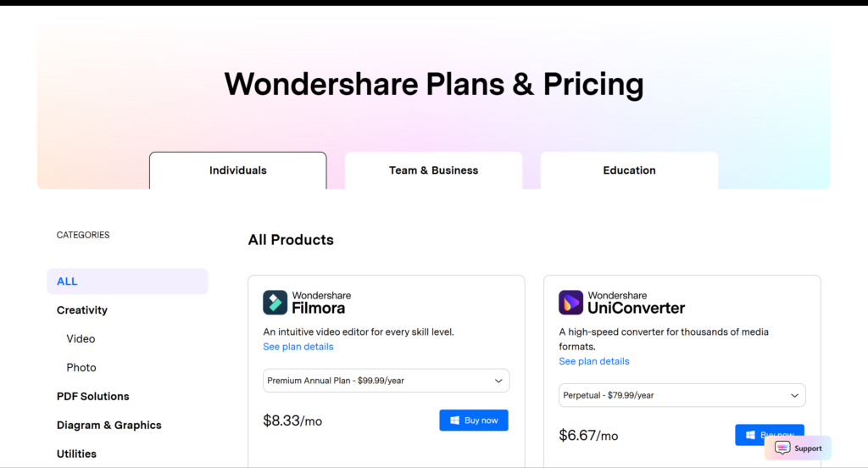Open the UniConverter Perpetual plan dropdown

[x=682, y=395]
